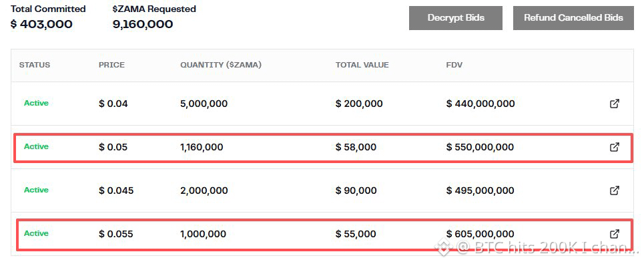644x264 pixels.
Task: Click the Decrypt Bids button
Action: 456,18
